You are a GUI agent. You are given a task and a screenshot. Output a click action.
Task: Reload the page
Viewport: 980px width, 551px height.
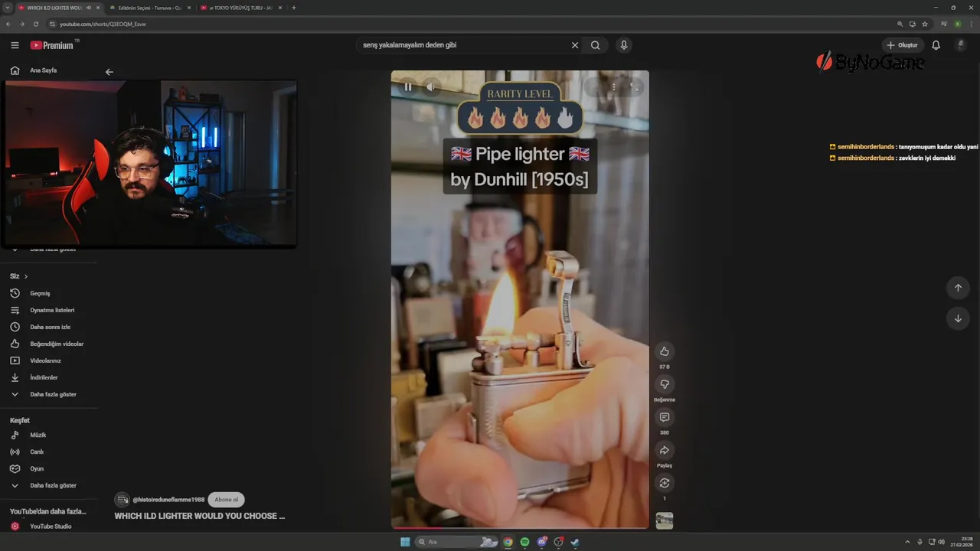point(35,24)
